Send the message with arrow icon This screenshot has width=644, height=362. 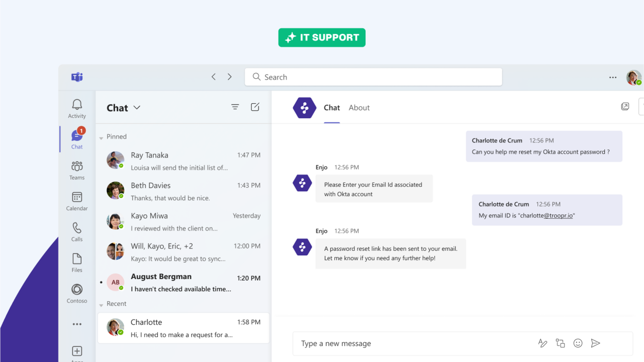(595, 343)
